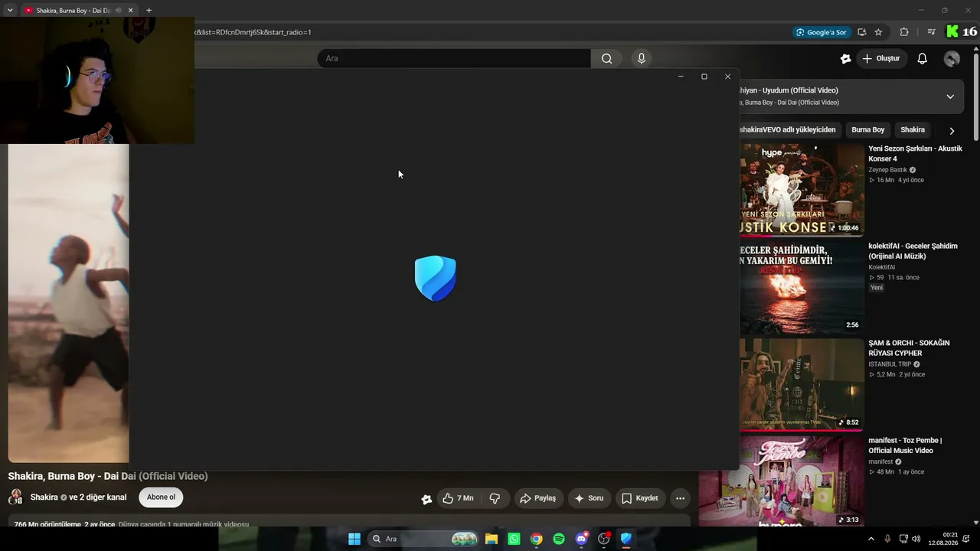Image resolution: width=980 pixels, height=551 pixels.
Task: Open the KolektifAI channel link
Action: click(881, 267)
